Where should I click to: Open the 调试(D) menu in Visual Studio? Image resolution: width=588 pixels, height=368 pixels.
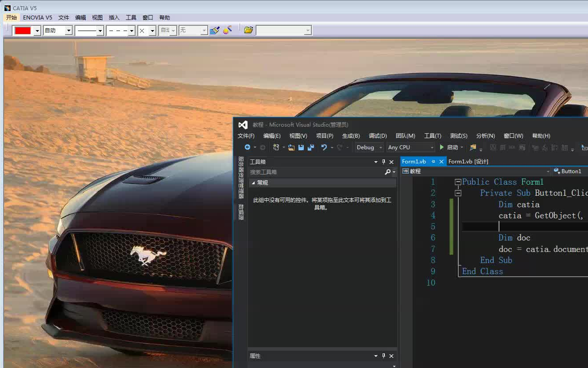pos(377,136)
